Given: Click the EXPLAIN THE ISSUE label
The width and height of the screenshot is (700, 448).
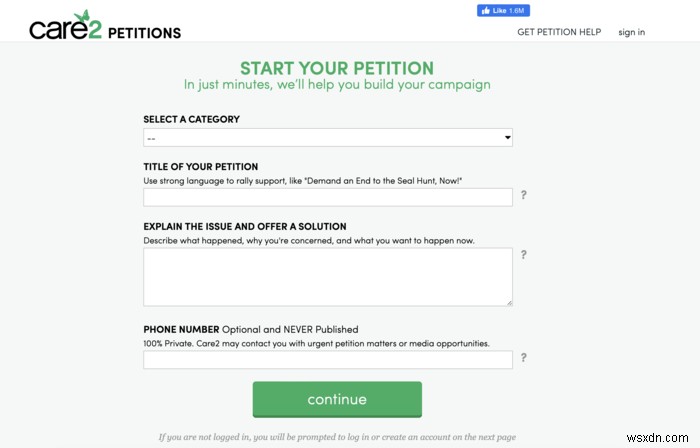Looking at the screenshot, I should 245,227.
